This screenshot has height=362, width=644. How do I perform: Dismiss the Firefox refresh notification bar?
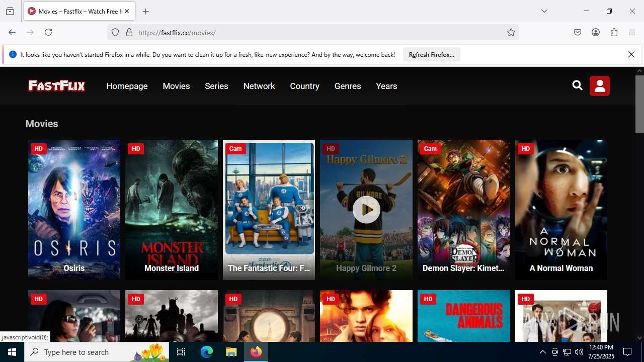(631, 54)
